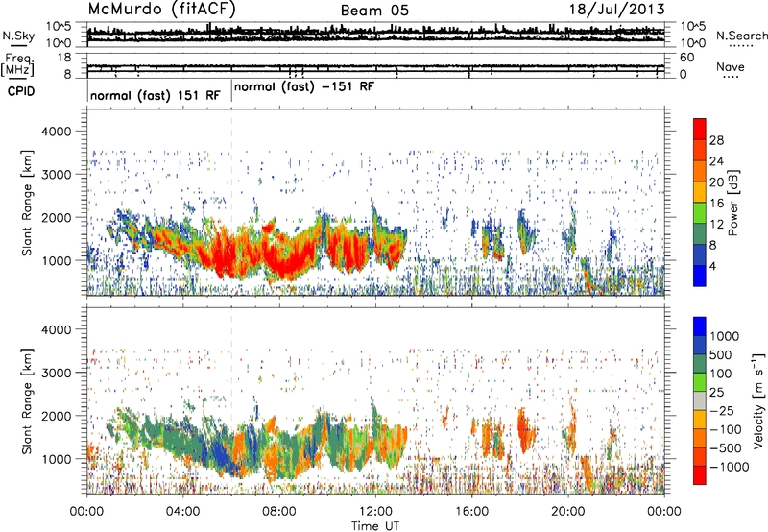This screenshot has width=768, height=532.
Task: Click the blue segment of Power colorbar
Action: tap(700, 276)
